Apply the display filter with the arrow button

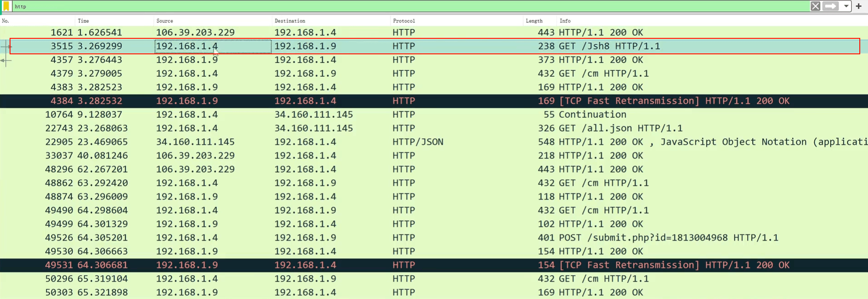(831, 6)
